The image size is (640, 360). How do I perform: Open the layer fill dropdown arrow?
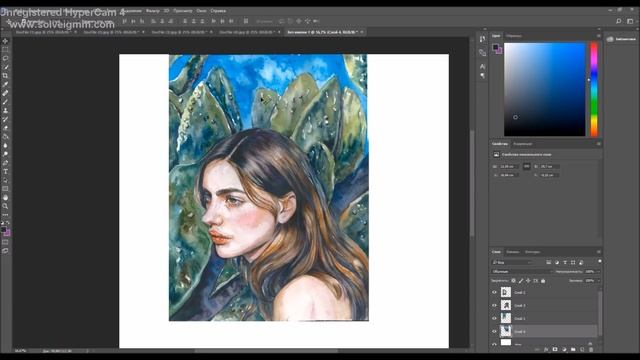(x=598, y=281)
